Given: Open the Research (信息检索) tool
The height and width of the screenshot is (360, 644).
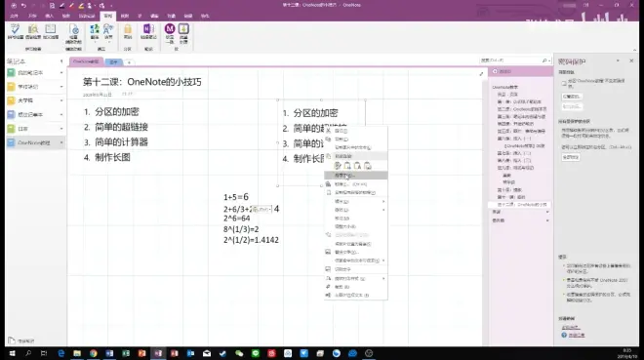Looking at the screenshot, I should point(33,31).
